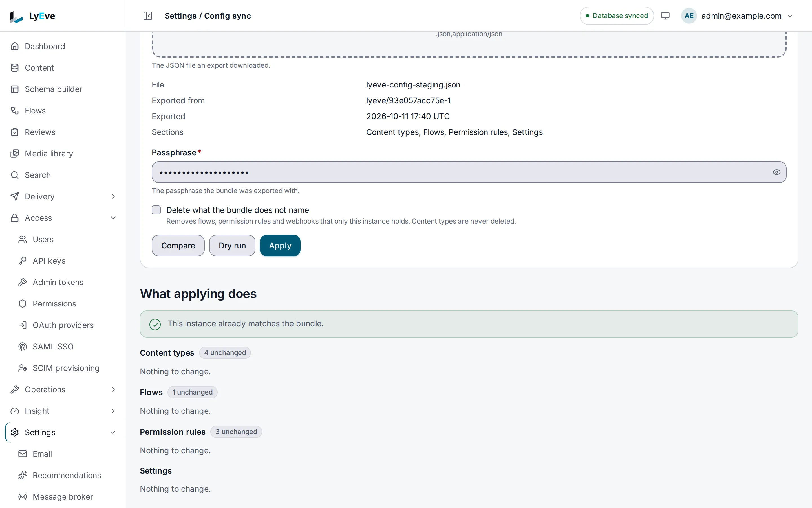
Task: Click the Dry run button
Action: coord(232,246)
